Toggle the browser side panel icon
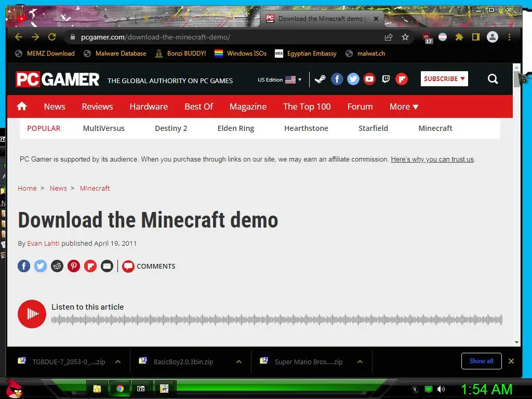The height and width of the screenshot is (399, 532). pyautogui.click(x=476, y=37)
